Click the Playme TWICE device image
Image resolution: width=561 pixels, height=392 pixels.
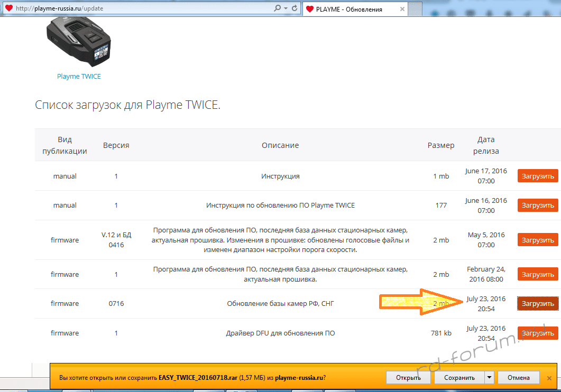click(79, 41)
